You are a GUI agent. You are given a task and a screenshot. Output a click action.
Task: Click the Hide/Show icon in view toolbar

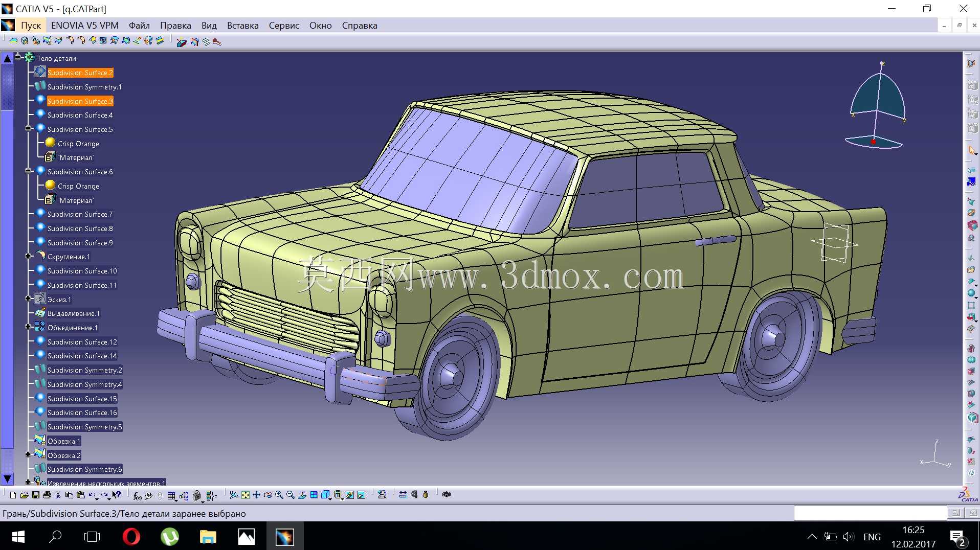(x=350, y=495)
